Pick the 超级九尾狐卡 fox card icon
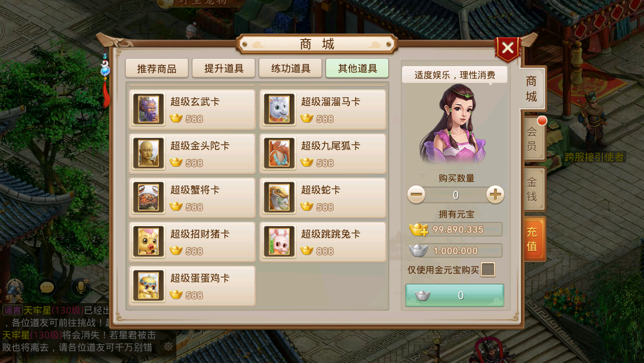This screenshot has height=363, width=644. point(279,154)
